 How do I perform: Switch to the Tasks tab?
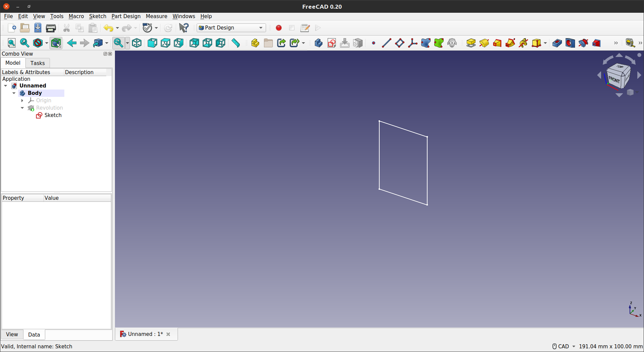(x=38, y=63)
